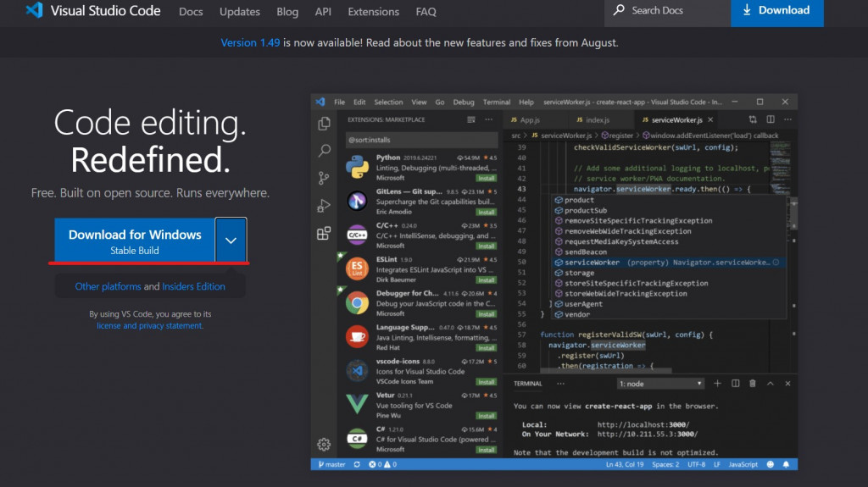Click the Run and Debug icon
Screen dimensions: 868x487
324,205
